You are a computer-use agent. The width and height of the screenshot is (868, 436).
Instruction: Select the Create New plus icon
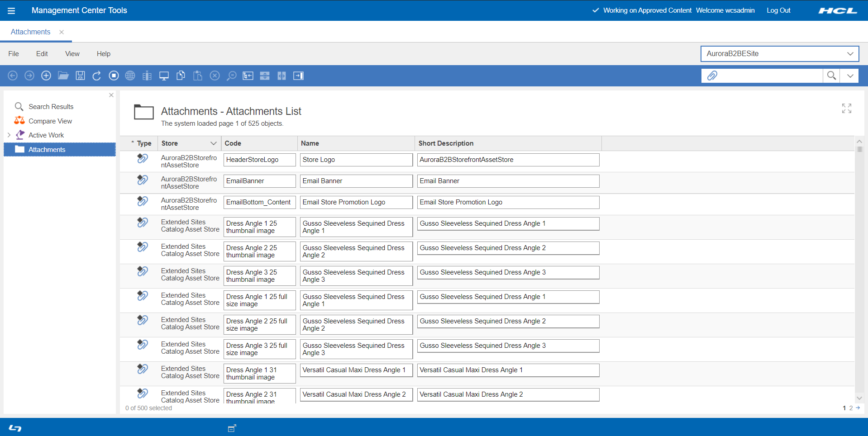pyautogui.click(x=46, y=76)
